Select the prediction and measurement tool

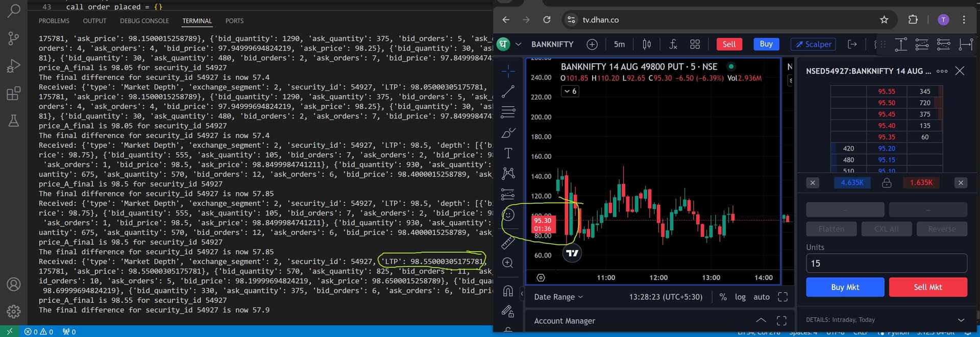[x=508, y=195]
